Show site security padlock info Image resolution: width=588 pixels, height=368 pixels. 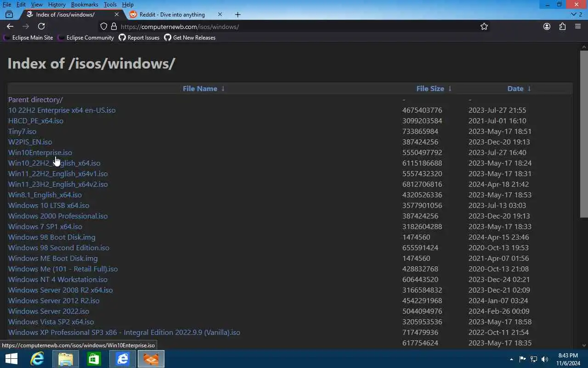[x=114, y=27]
